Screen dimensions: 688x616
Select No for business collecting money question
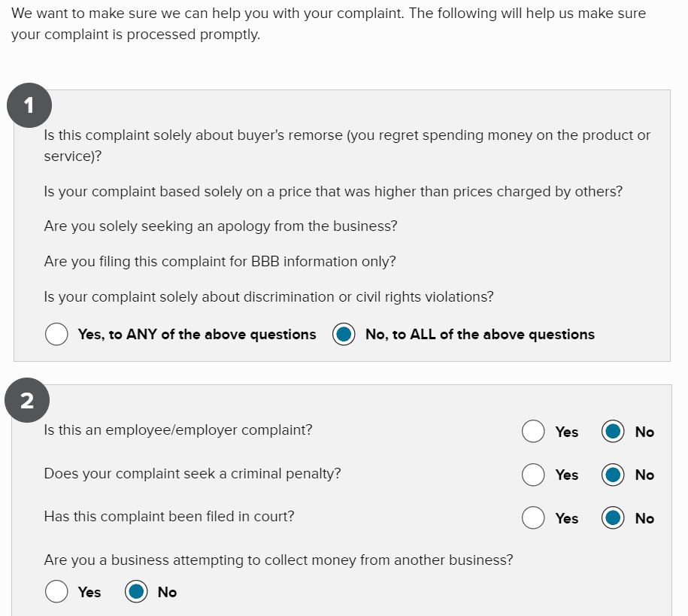(x=136, y=592)
